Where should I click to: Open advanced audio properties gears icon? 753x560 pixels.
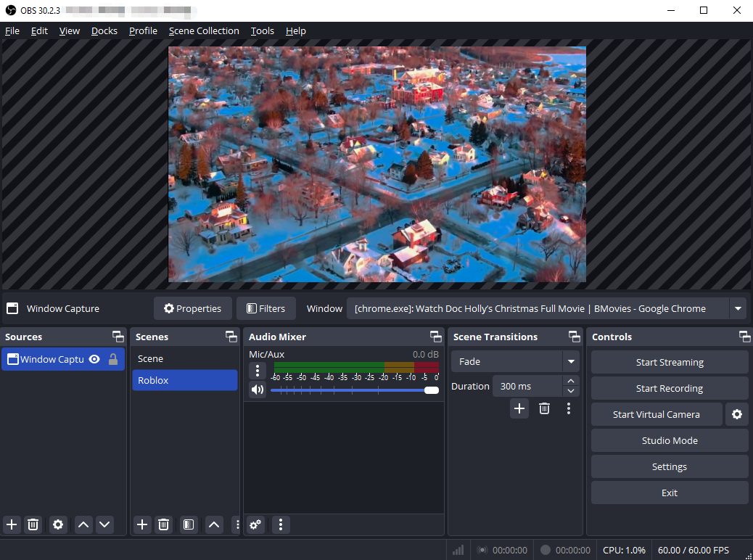point(255,524)
